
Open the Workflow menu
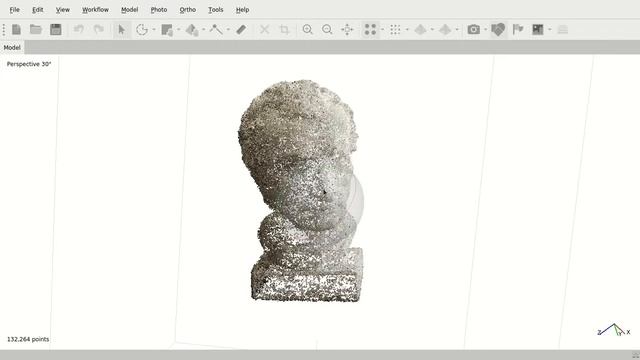point(96,10)
